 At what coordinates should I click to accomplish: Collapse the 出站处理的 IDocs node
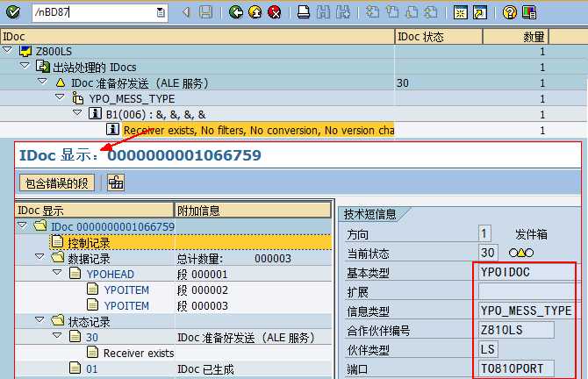[25, 65]
